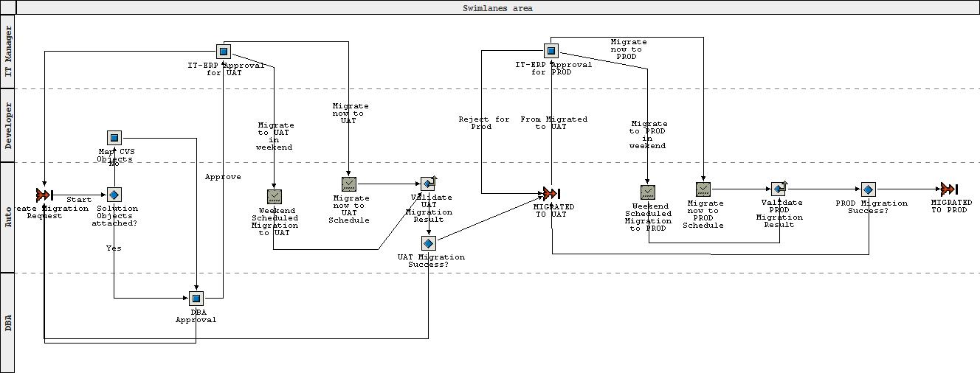Click the 'Migrate now to UAT' transition label
The width and height of the screenshot is (980, 373).
(350, 114)
